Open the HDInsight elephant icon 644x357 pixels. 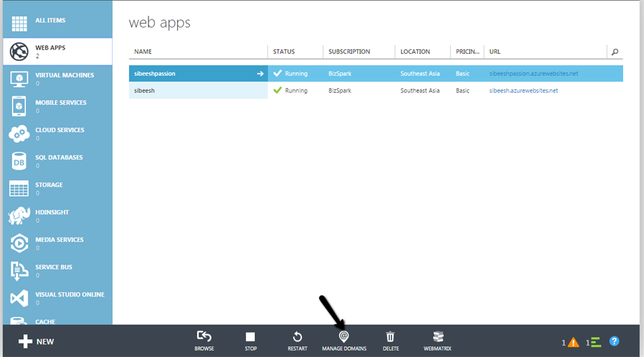pos(19,216)
